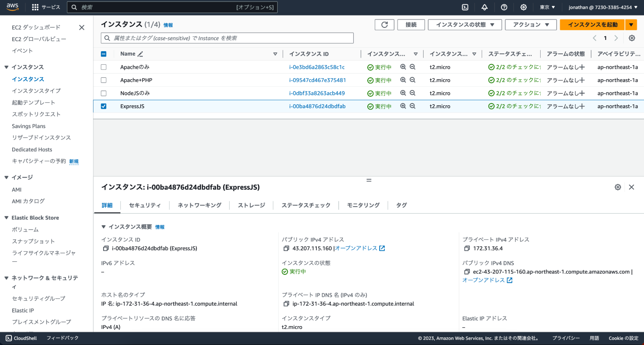Switch to the タグ tab

pos(401,205)
